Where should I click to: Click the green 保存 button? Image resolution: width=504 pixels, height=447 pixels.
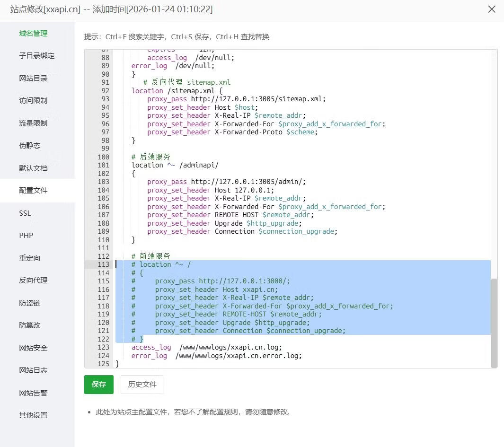98,385
